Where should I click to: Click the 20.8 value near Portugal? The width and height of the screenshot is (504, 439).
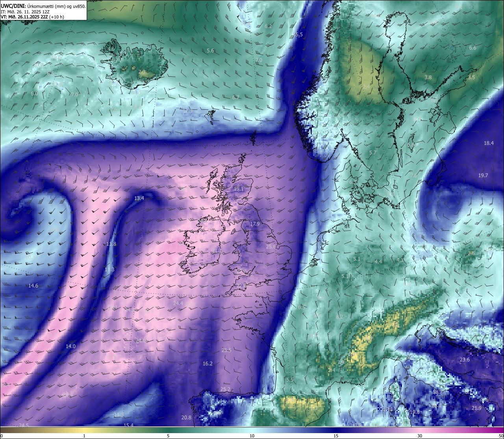coord(186,418)
